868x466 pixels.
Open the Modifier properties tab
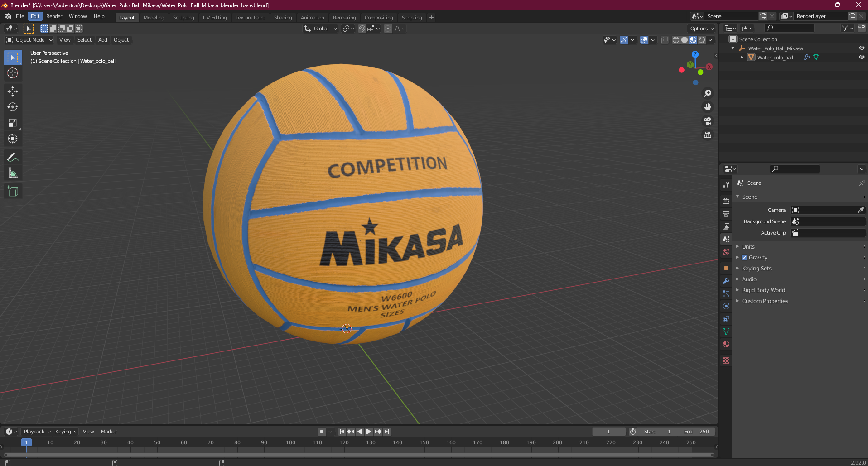[726, 281]
